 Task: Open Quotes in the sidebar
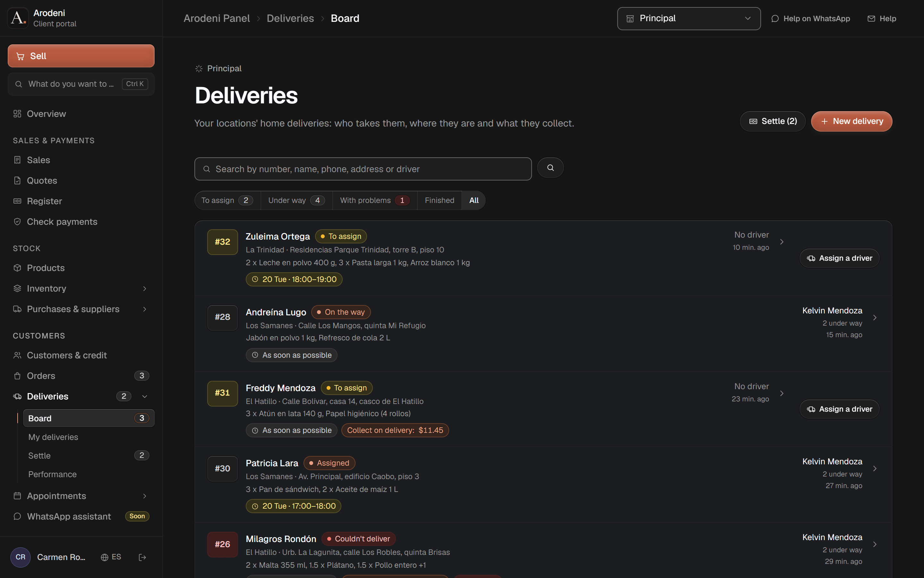click(81, 180)
